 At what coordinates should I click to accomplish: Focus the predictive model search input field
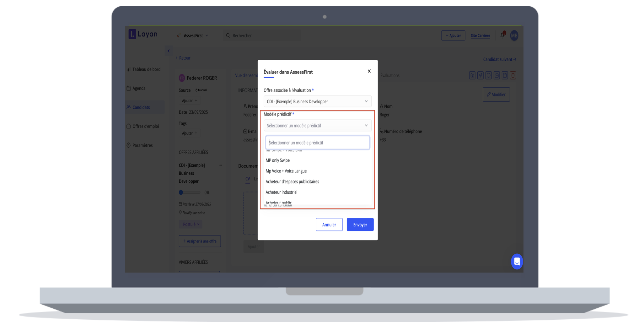317,143
